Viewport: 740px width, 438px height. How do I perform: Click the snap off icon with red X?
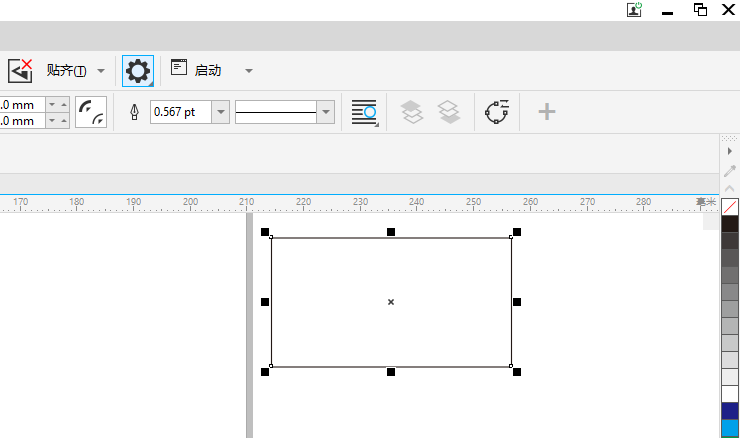(20, 71)
